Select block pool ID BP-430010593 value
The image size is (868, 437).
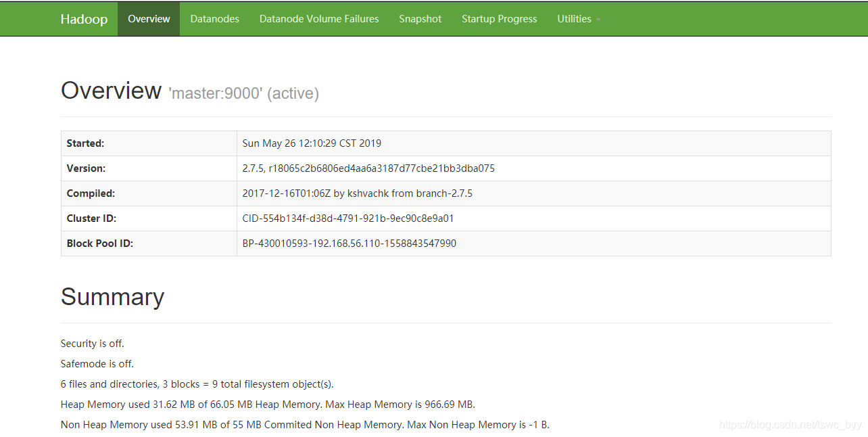click(x=349, y=244)
